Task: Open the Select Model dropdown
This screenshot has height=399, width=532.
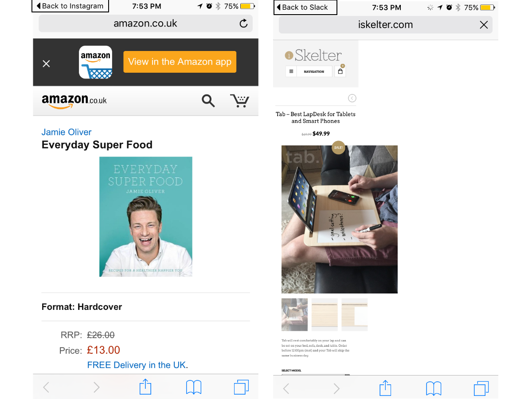Action: 316,375
